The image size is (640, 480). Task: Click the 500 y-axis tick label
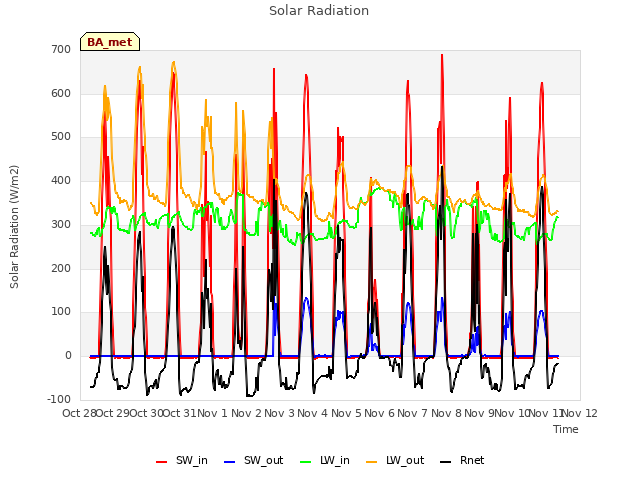click(61, 137)
